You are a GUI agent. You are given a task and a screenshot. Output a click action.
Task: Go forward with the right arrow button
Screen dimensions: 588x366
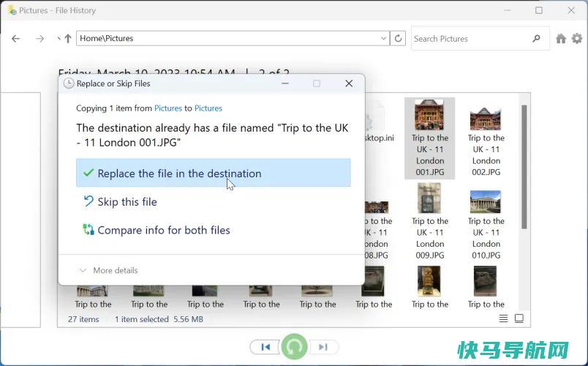[x=39, y=39]
